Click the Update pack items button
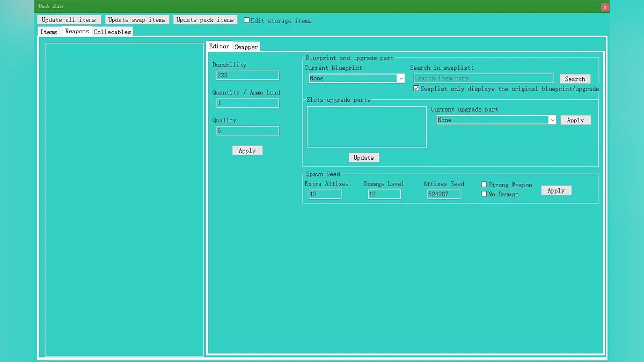The height and width of the screenshot is (362, 644). (x=205, y=20)
